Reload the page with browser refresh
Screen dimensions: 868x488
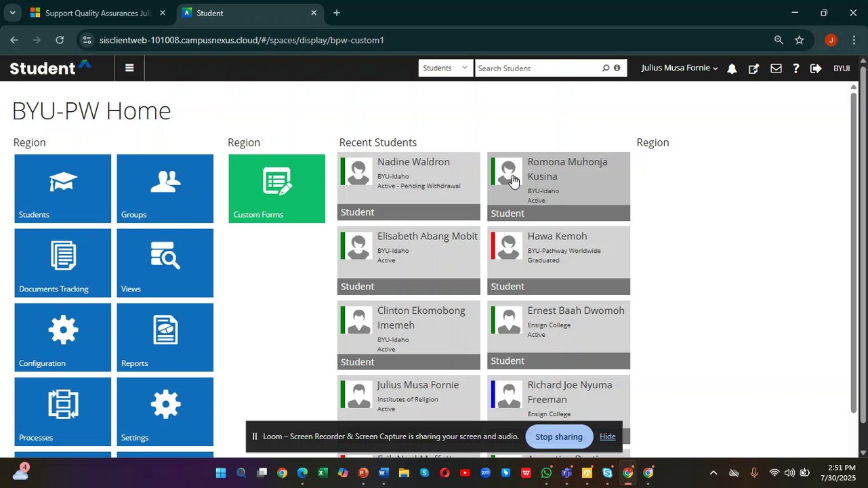pos(60,40)
